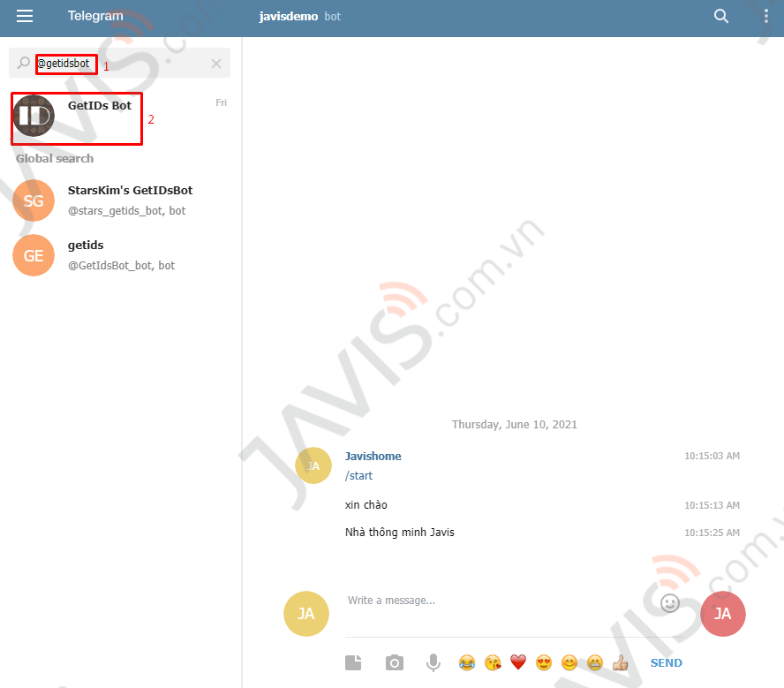Click the camera photo icon
Screen dimensions: 784x688
tap(395, 663)
